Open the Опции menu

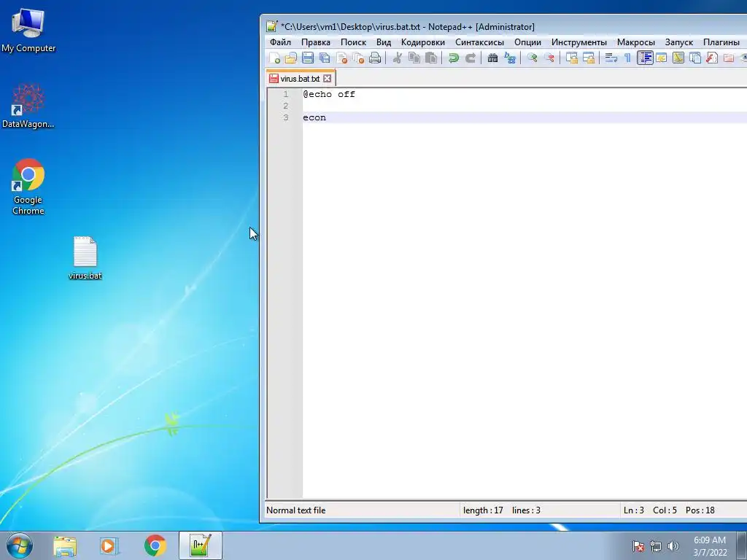pos(527,42)
